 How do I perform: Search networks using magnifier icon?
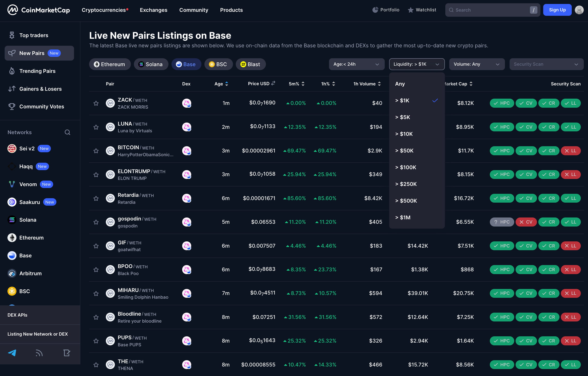point(67,132)
